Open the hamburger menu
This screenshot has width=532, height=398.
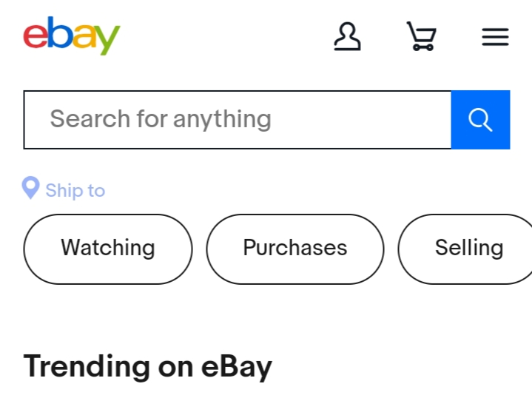pyautogui.click(x=495, y=37)
